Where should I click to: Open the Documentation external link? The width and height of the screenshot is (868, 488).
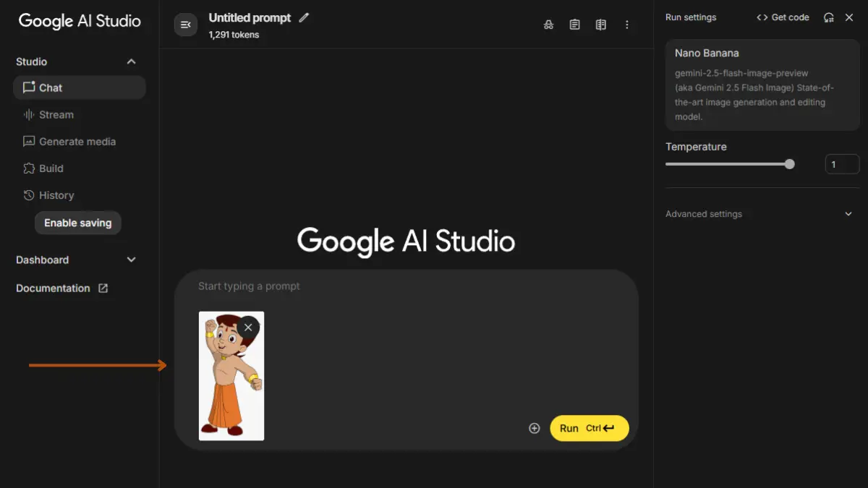(62, 288)
